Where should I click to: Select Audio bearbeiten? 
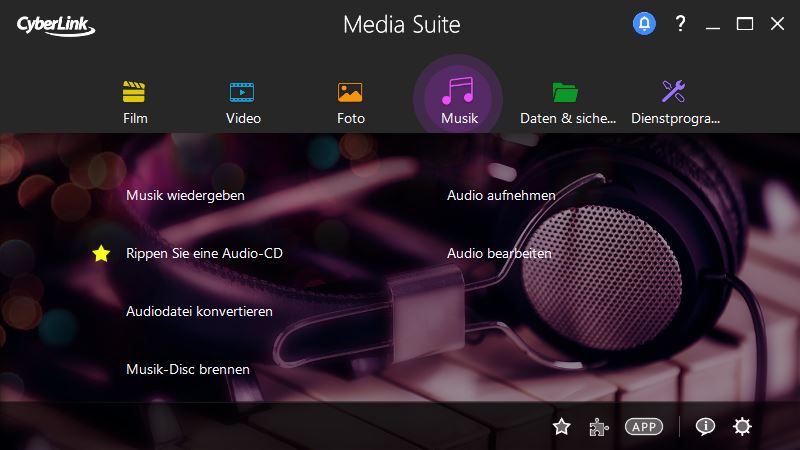(x=499, y=254)
